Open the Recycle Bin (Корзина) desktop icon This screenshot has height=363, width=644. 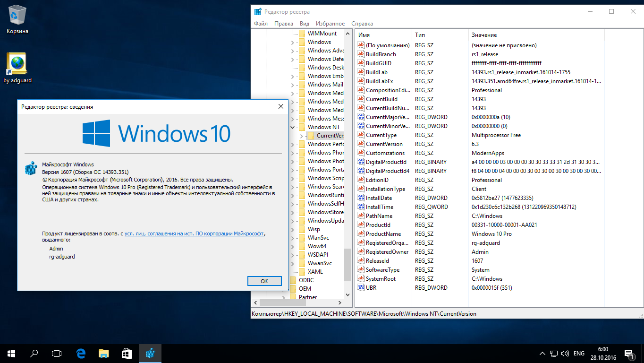(17, 19)
